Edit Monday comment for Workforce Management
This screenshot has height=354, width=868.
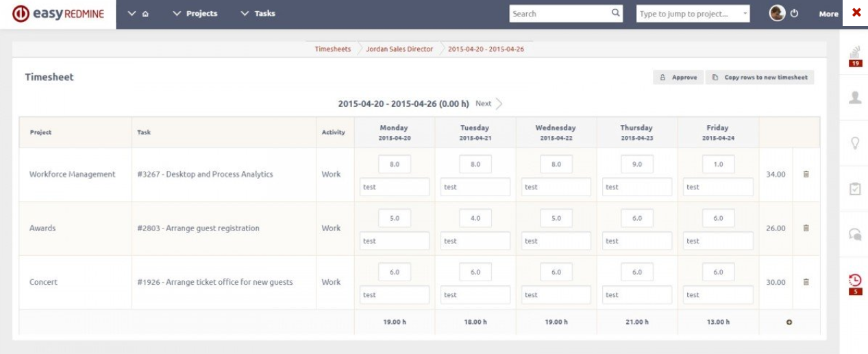[x=395, y=187]
